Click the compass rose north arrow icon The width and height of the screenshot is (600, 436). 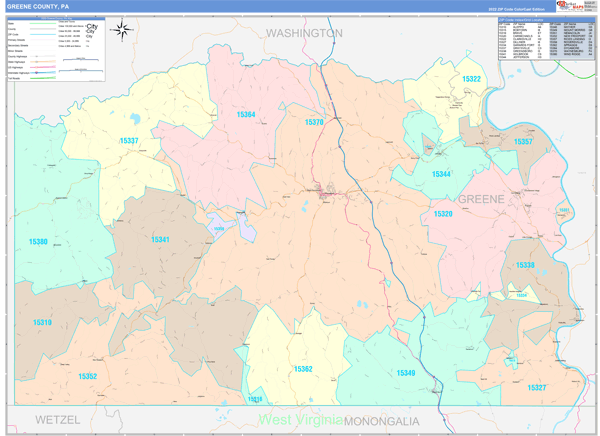[121, 31]
